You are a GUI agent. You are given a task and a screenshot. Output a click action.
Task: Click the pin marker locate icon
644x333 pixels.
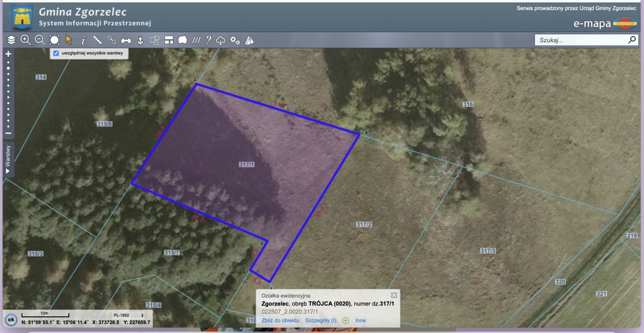click(140, 40)
